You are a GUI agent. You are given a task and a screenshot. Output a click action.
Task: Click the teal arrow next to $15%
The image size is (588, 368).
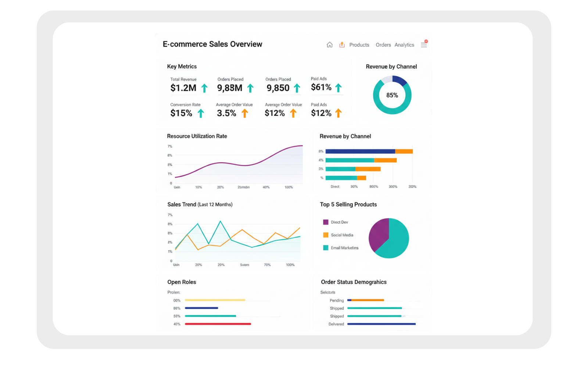201,113
